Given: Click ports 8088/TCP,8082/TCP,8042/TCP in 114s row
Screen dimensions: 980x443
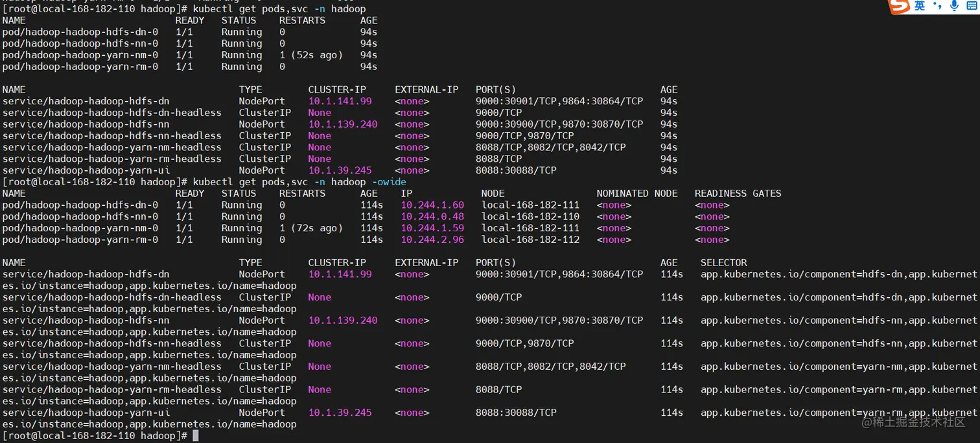Looking at the screenshot, I should coord(551,367).
